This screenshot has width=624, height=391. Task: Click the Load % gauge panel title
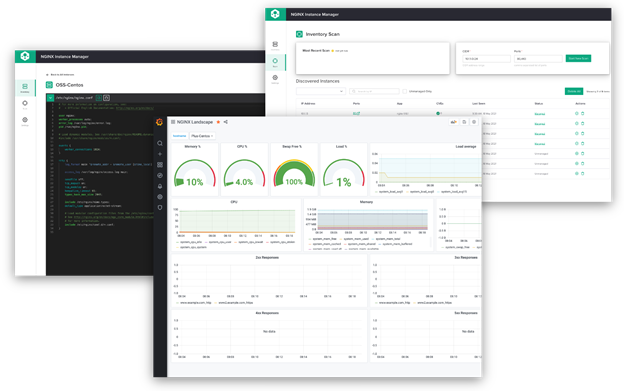[x=341, y=147]
